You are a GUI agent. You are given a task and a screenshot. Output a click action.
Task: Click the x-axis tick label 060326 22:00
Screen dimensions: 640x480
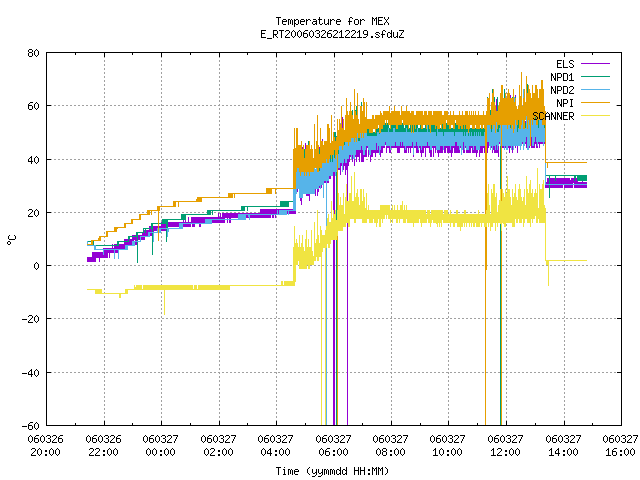pyautogui.click(x=104, y=446)
